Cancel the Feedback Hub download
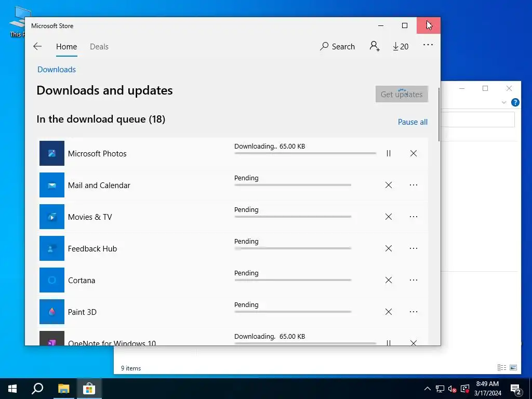 point(389,248)
